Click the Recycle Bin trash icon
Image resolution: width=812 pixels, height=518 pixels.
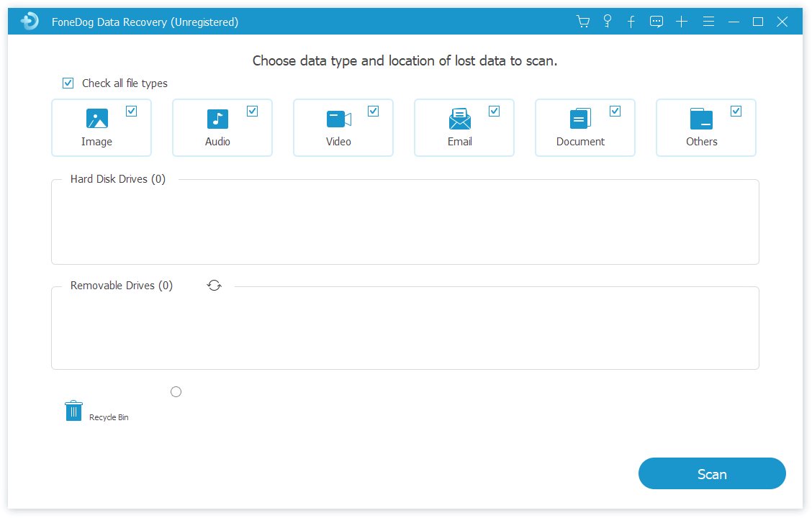[73, 410]
